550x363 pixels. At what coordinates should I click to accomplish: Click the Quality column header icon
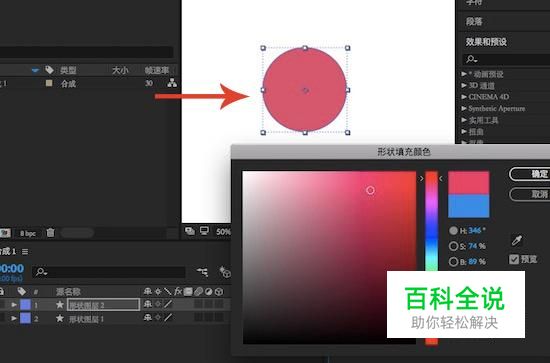(168, 291)
